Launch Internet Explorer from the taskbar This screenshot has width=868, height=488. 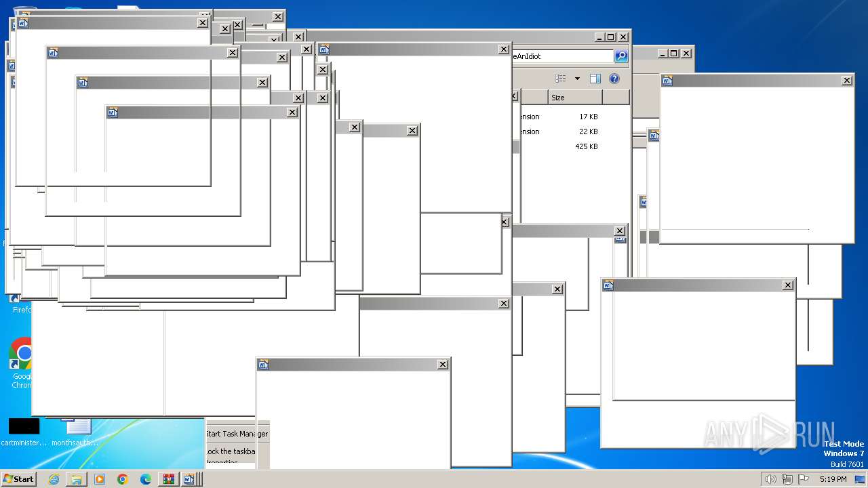(54, 479)
